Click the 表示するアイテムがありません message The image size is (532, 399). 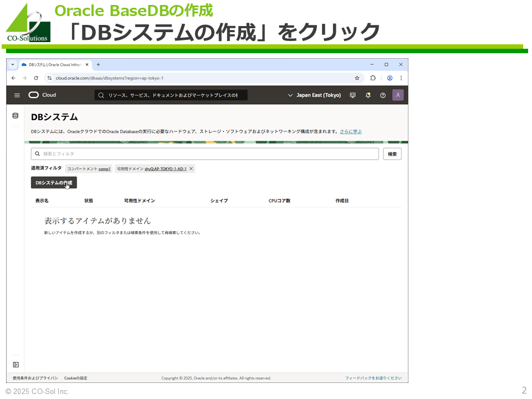98,221
